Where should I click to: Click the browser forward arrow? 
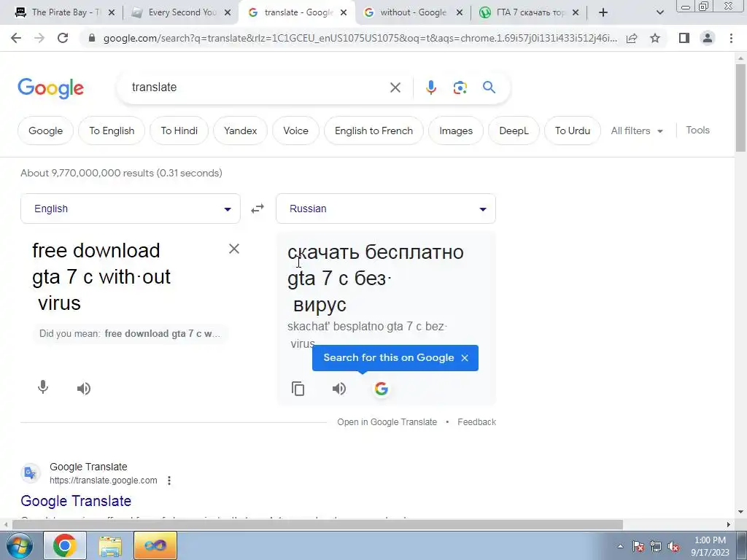click(x=39, y=38)
